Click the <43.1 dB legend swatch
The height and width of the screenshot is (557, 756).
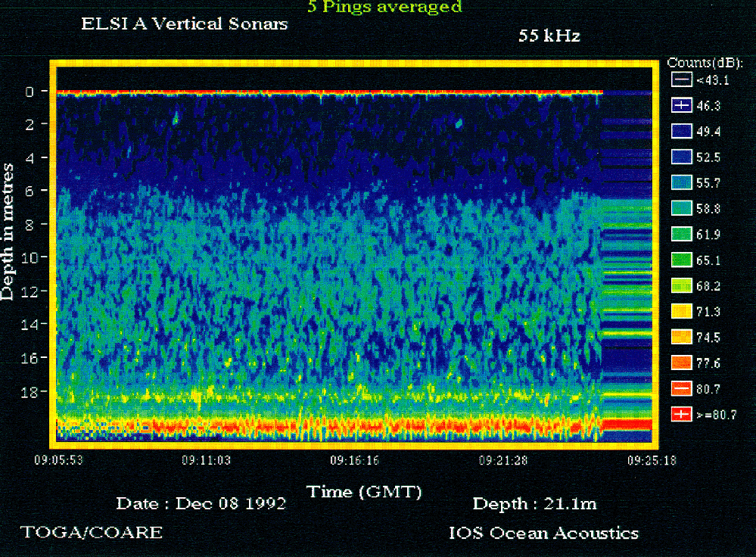tap(682, 79)
